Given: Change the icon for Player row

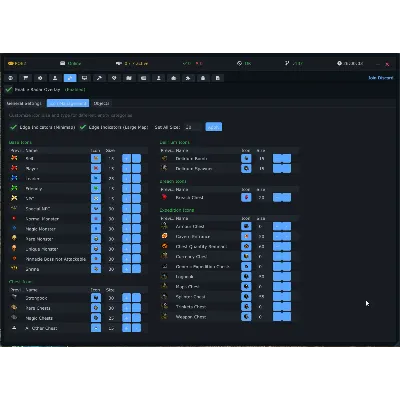Looking at the screenshot, I should tap(96, 168).
